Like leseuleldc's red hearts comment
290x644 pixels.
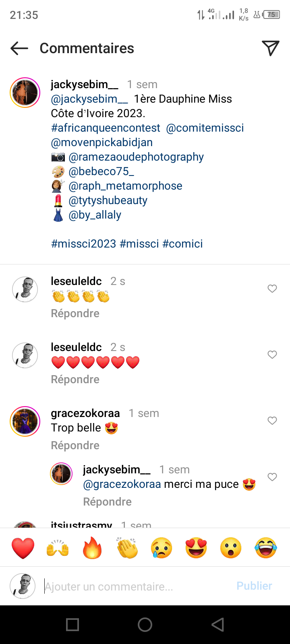point(272,355)
